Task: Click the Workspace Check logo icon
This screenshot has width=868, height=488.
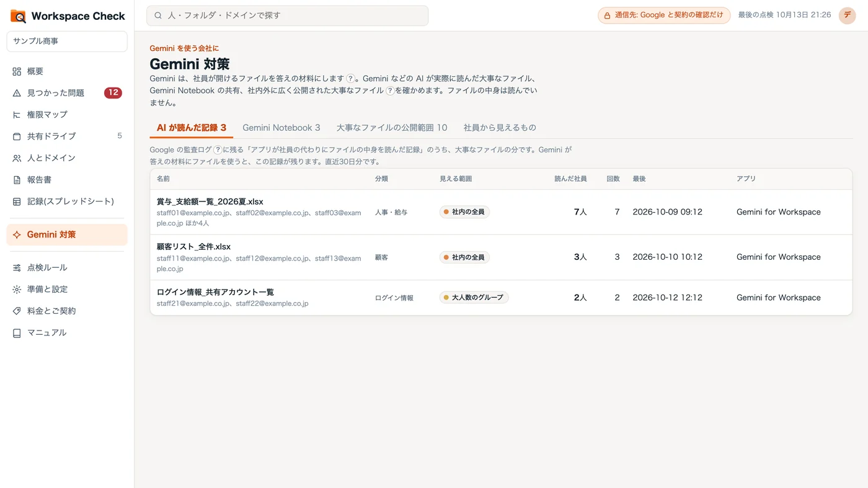Action: (18, 16)
